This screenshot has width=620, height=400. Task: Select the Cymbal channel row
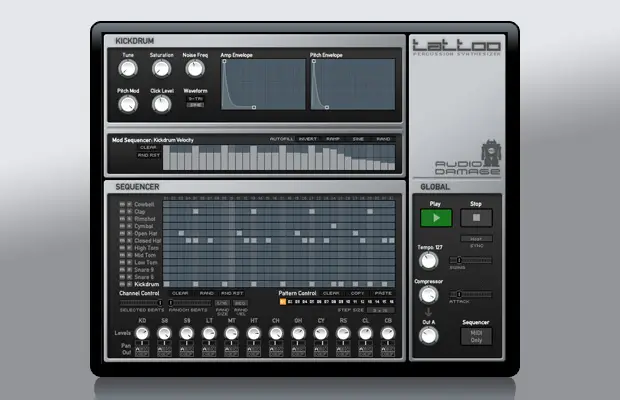coord(144,226)
